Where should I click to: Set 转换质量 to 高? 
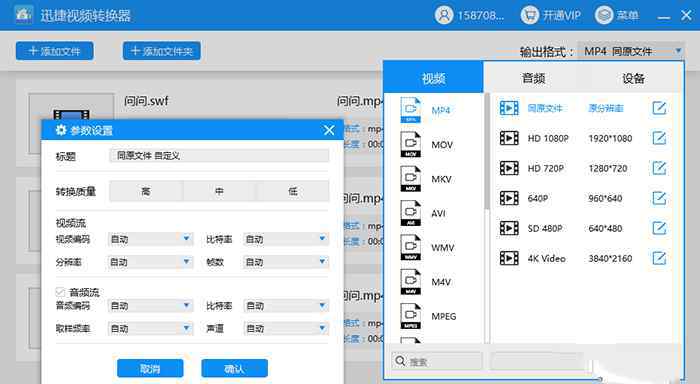(x=146, y=191)
